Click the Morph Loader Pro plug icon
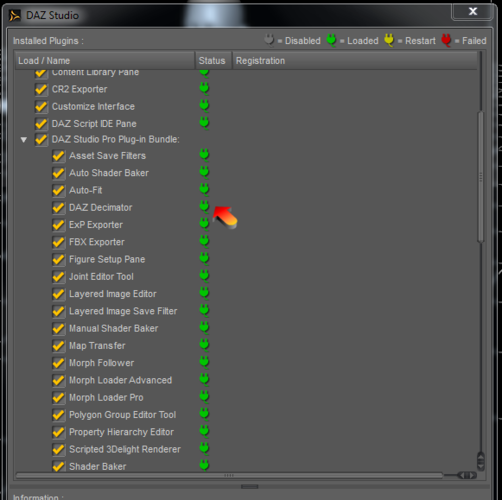The width and height of the screenshot is (502, 500). tap(204, 397)
